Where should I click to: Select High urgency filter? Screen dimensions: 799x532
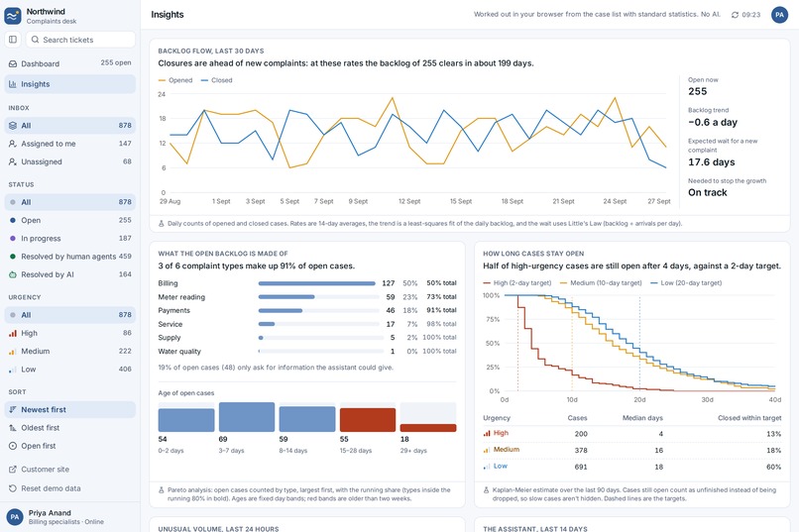[x=70, y=333]
